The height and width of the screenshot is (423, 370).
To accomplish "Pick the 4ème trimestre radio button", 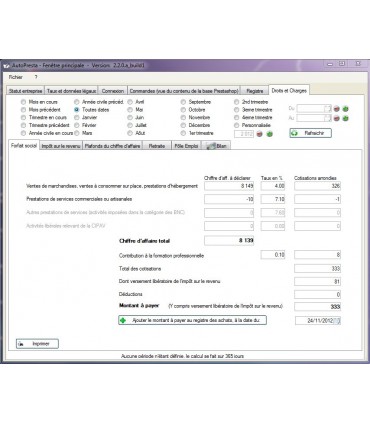I will pyautogui.click(x=237, y=117).
